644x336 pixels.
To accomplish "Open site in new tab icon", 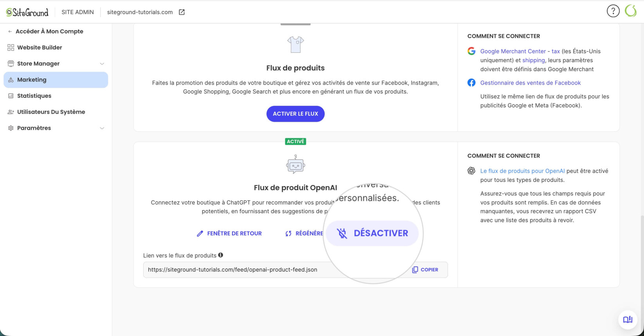I will 182,12.
